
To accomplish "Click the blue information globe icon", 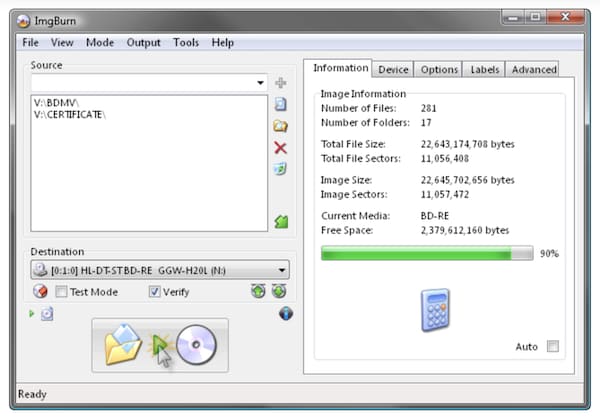I will point(286,314).
